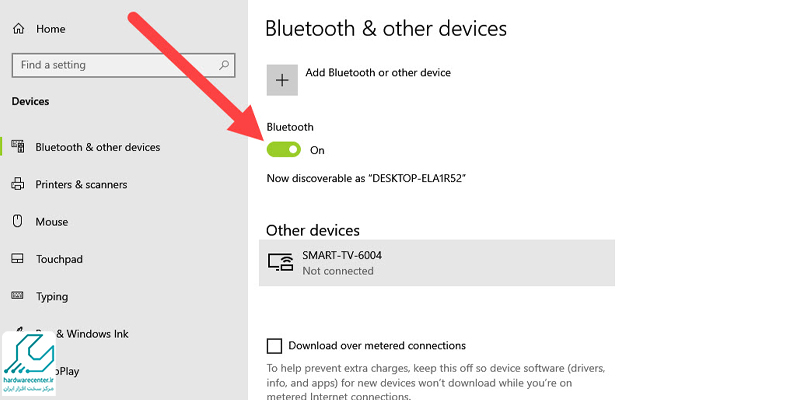800x400 pixels.
Task: Open the Mouse settings page
Action: [x=52, y=222]
